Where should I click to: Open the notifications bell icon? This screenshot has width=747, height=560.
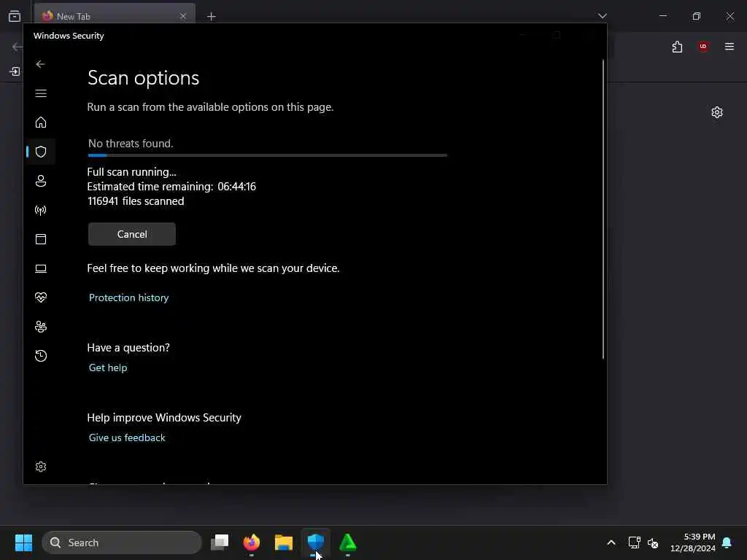point(727,542)
